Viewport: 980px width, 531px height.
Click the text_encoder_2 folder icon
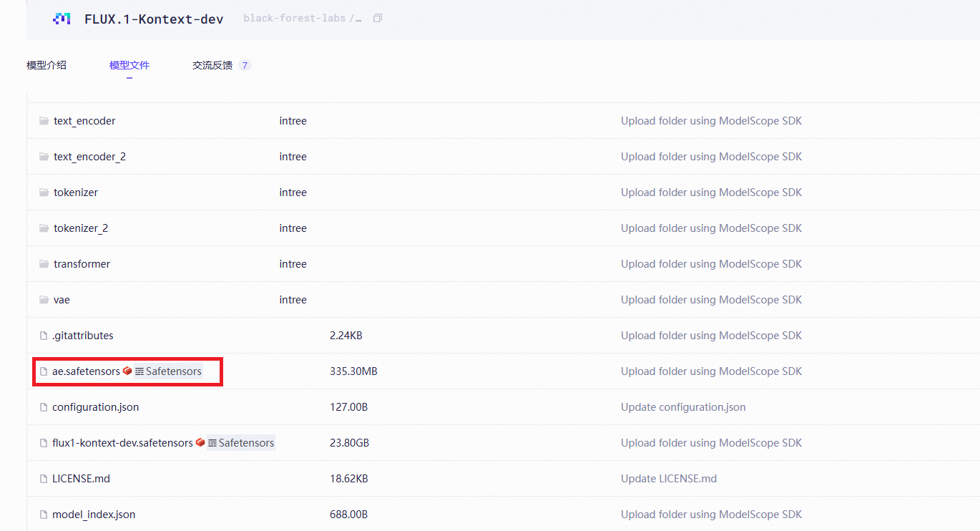tap(44, 157)
